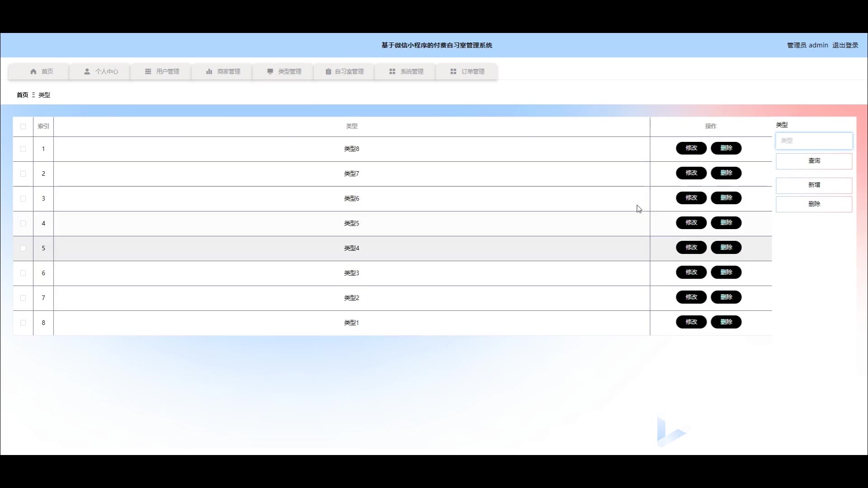Tick the checkbox for row 类型1

point(23,323)
